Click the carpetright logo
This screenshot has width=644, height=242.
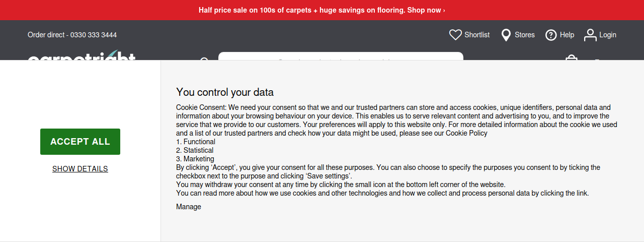point(82,55)
